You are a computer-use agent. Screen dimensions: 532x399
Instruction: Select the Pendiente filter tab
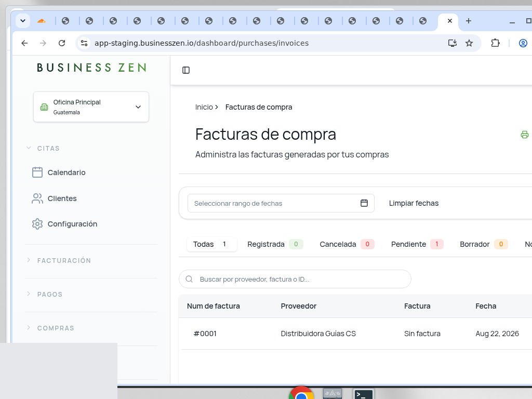tap(417, 244)
